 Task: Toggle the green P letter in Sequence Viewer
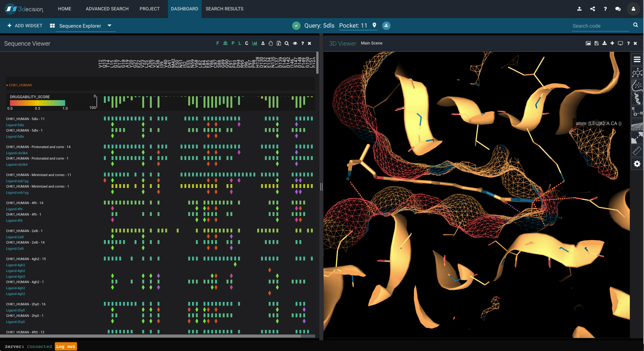coord(233,43)
